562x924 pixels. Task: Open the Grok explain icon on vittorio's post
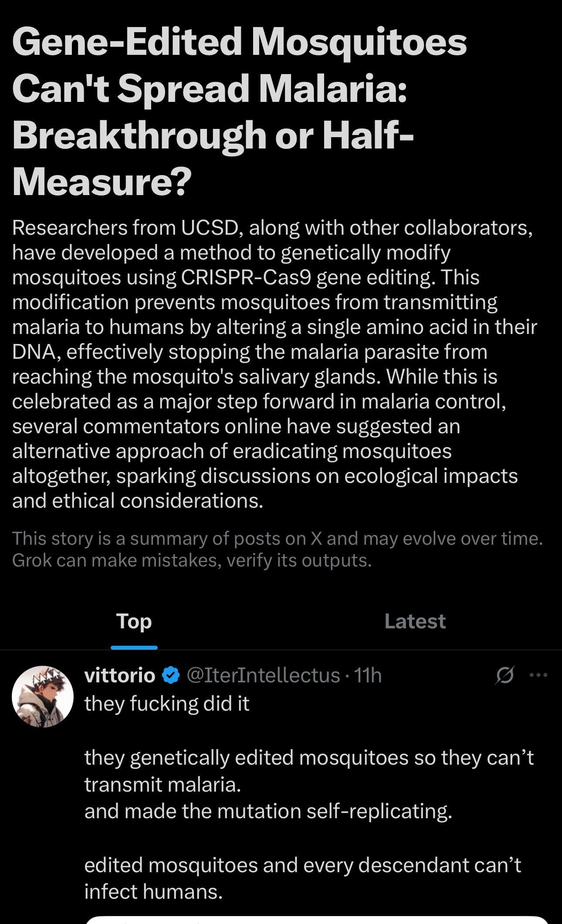pyautogui.click(x=504, y=676)
